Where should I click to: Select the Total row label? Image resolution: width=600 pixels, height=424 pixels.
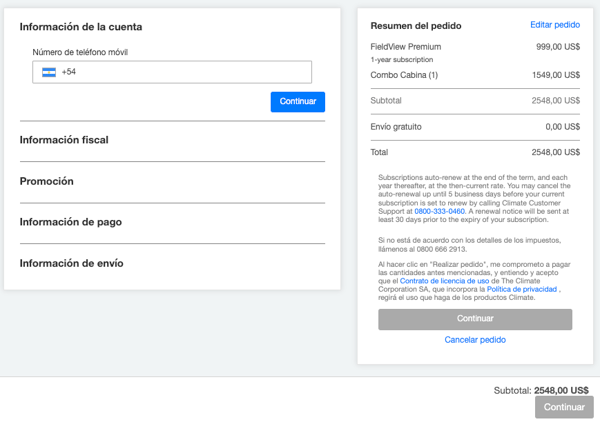[x=379, y=152]
